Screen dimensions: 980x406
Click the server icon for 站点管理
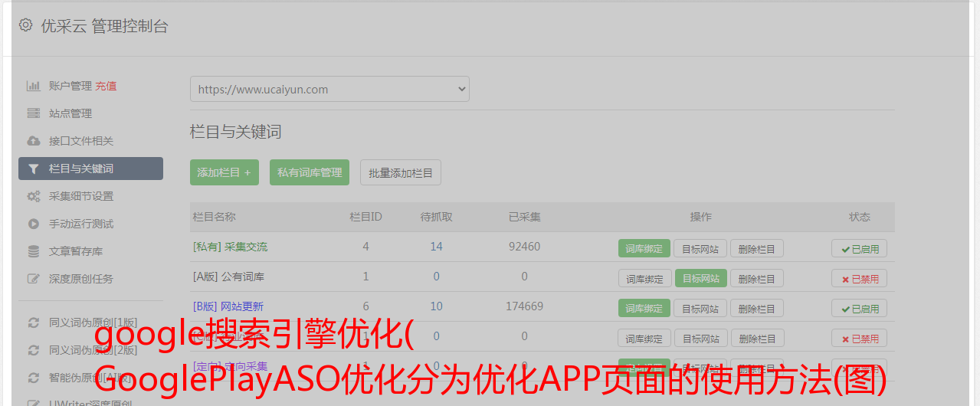point(33,113)
